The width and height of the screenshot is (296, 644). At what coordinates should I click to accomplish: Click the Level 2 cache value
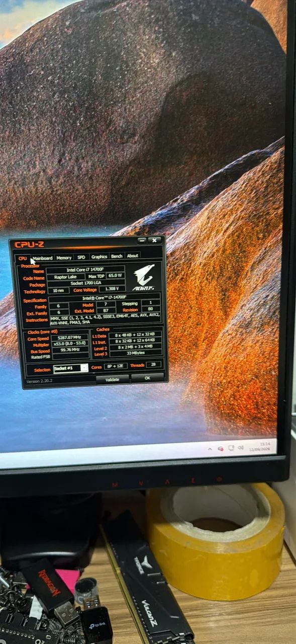point(135,347)
